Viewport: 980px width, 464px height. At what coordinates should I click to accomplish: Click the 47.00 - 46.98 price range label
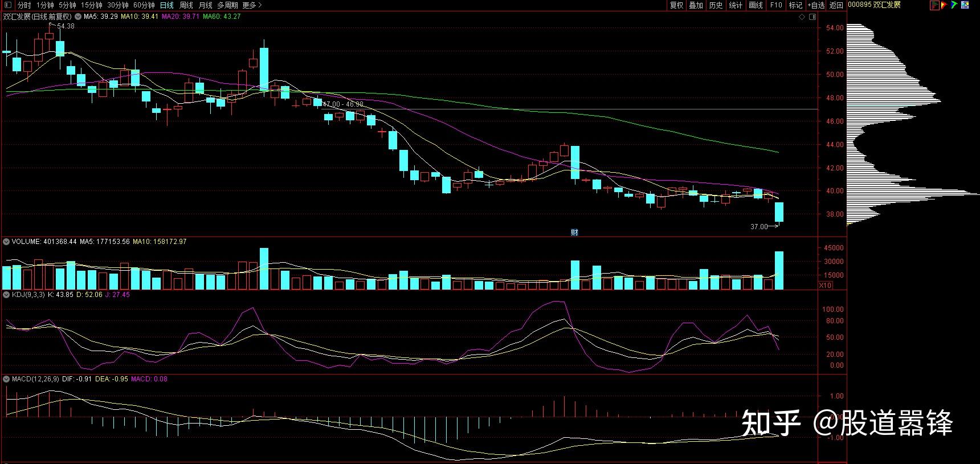click(343, 104)
